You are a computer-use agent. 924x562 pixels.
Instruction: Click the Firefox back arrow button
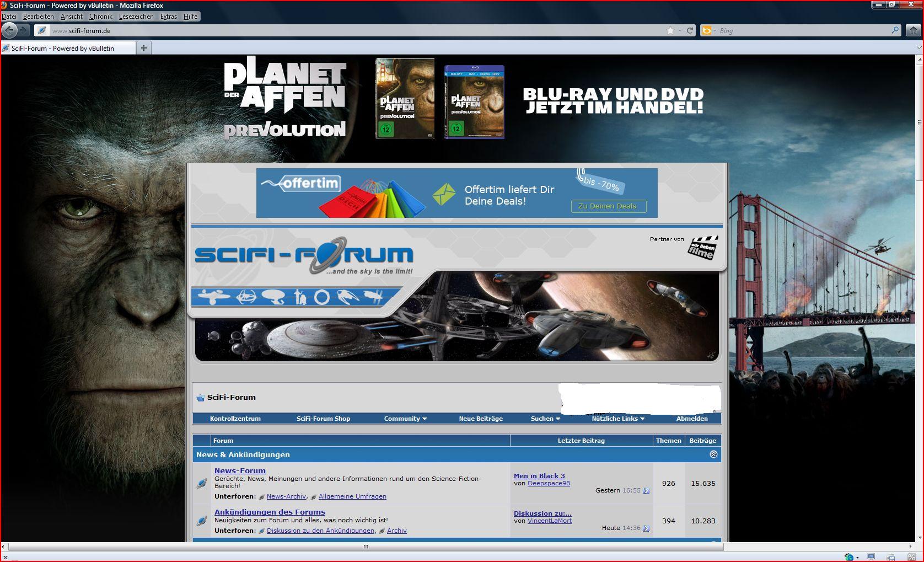pyautogui.click(x=9, y=30)
